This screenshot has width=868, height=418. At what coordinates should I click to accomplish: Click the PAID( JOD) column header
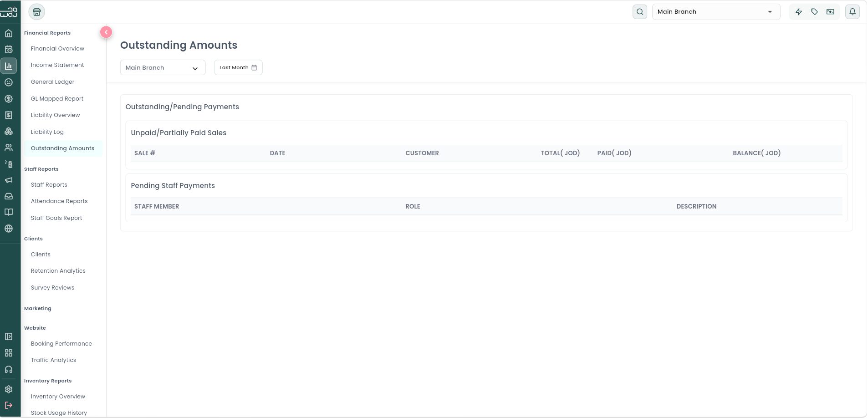(614, 153)
